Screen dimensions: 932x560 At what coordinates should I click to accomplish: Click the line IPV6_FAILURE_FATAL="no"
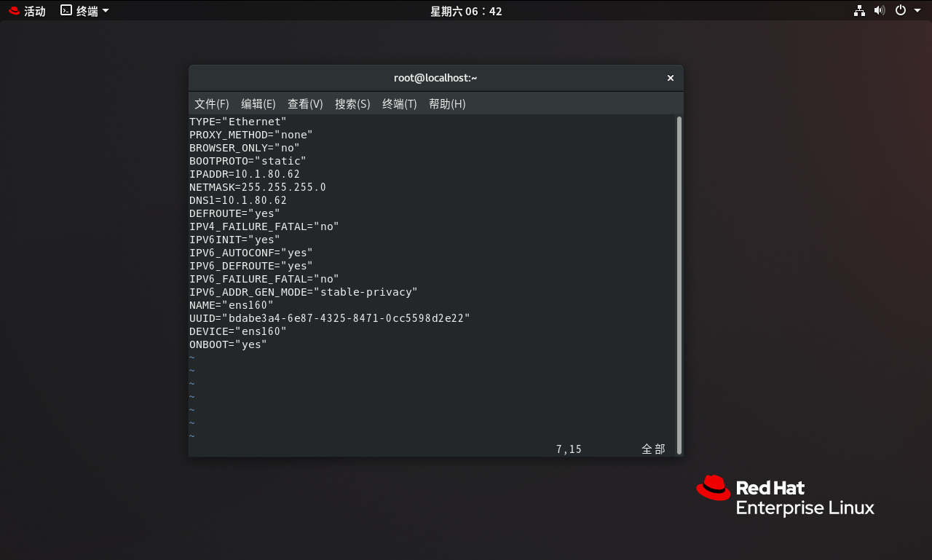pos(264,279)
